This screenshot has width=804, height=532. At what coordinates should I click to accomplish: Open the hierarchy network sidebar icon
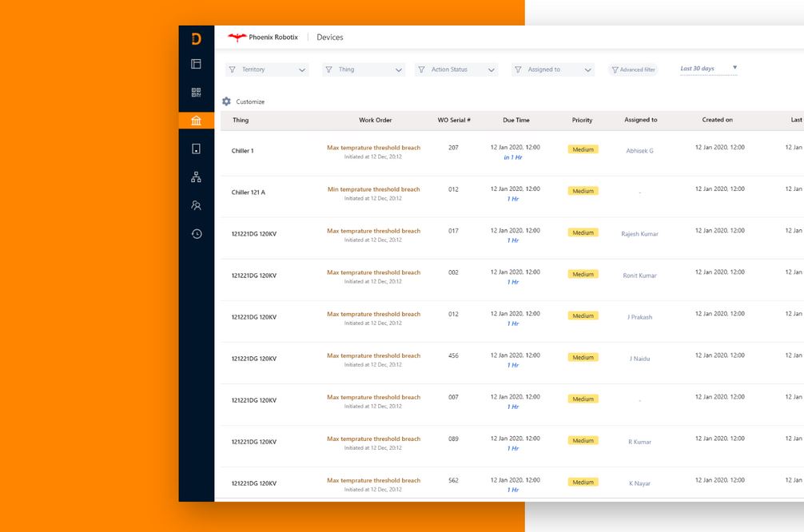[196, 177]
